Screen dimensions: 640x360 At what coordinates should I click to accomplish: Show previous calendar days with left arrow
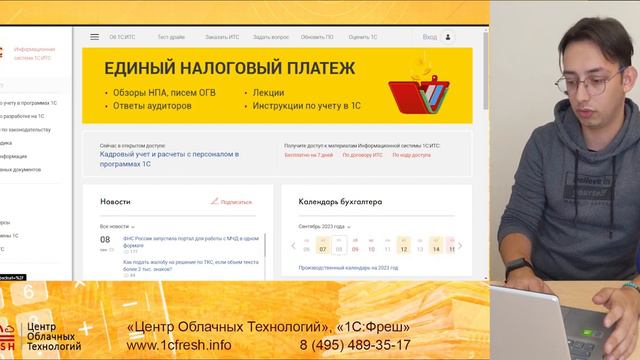pos(293,246)
